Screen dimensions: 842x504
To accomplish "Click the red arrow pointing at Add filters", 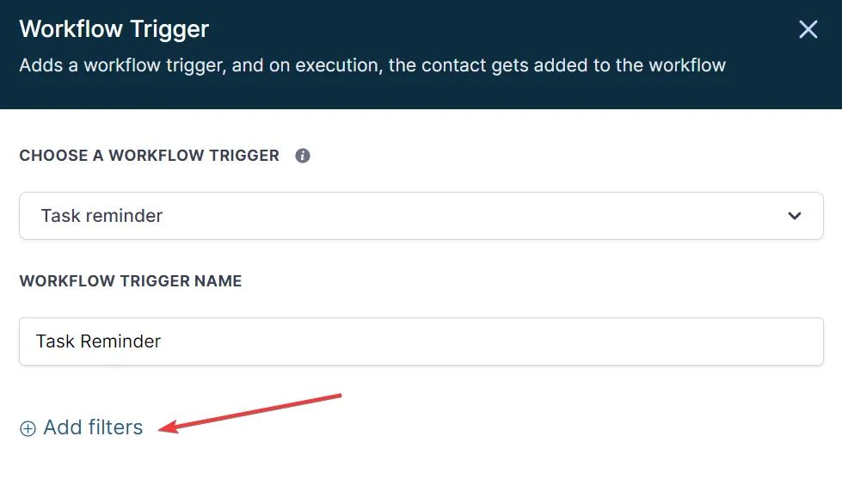I will [x=250, y=414].
